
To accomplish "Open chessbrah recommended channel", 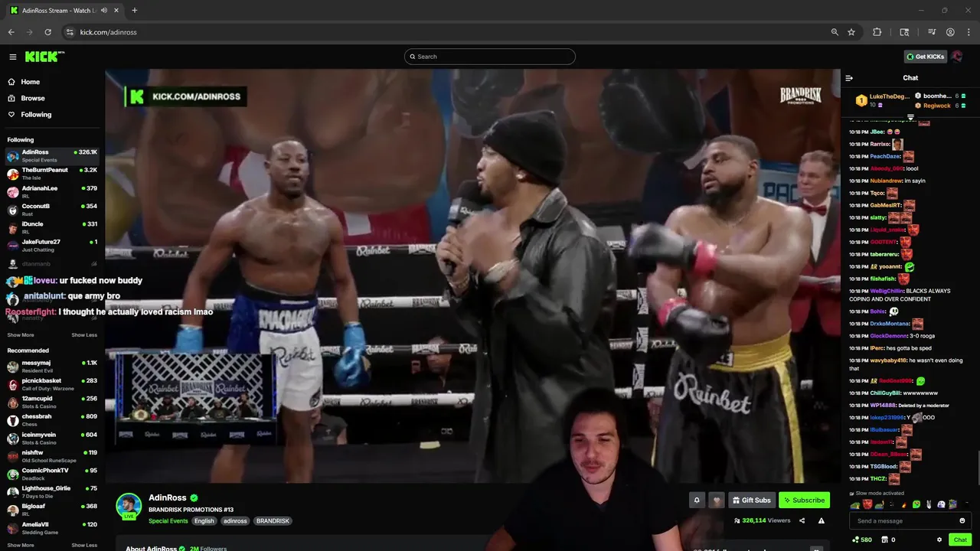I will (52, 420).
